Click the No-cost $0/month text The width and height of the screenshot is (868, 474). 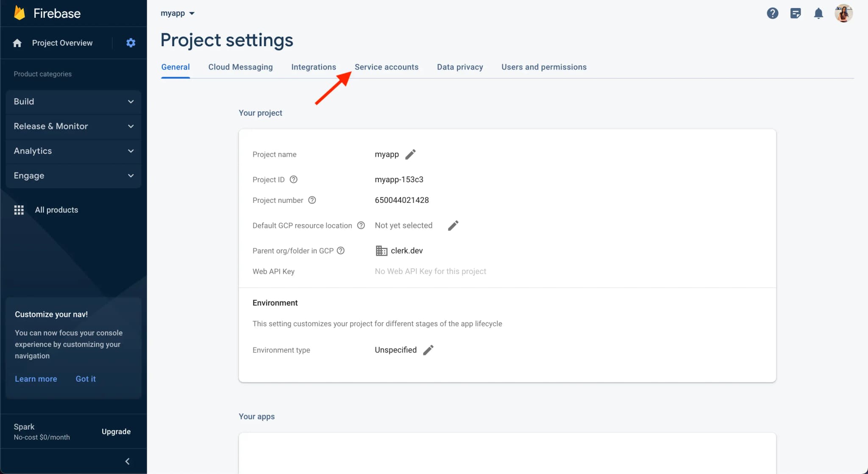point(42,437)
